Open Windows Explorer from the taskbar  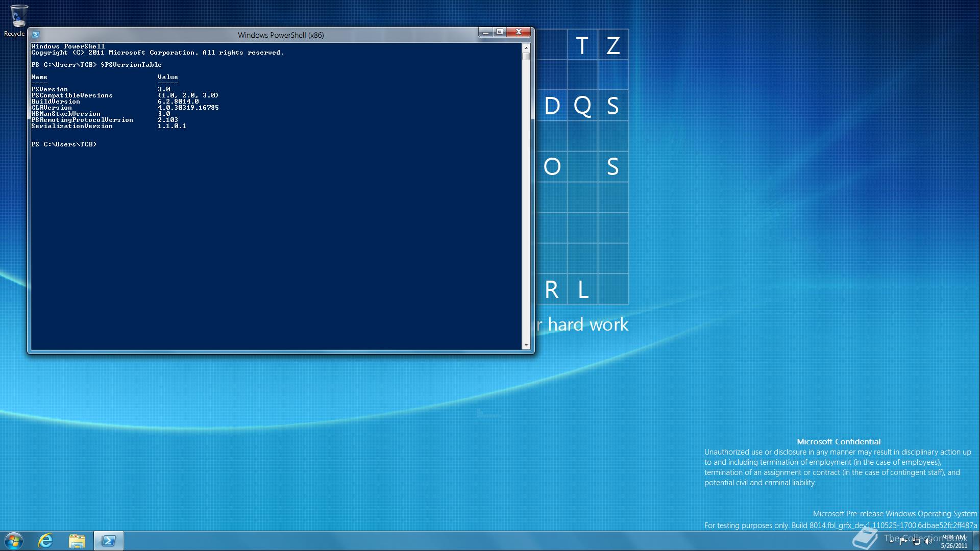77,541
